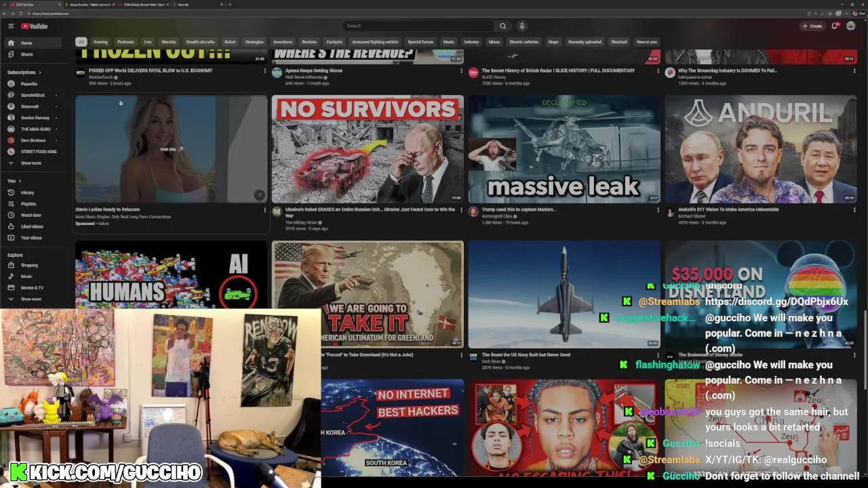Click the YouTube logo
Image resolution: width=868 pixels, height=488 pixels.
tap(34, 26)
